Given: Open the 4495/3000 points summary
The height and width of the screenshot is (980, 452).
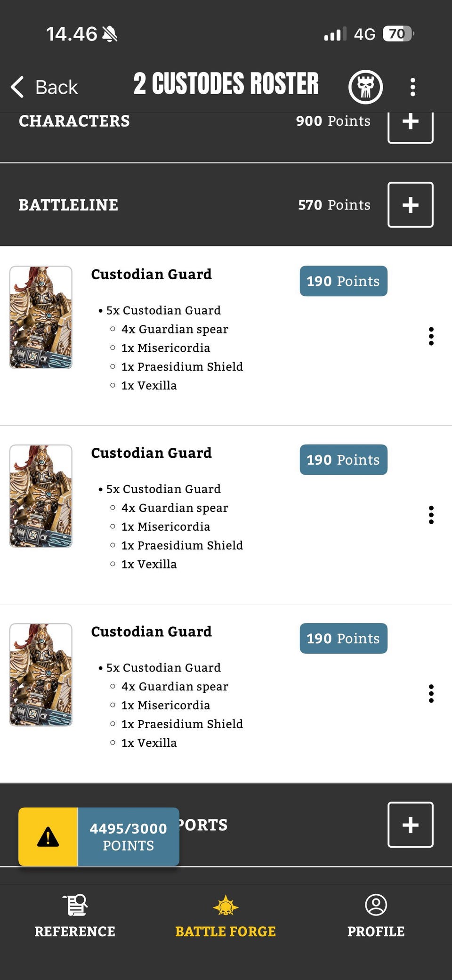Looking at the screenshot, I should 129,837.
